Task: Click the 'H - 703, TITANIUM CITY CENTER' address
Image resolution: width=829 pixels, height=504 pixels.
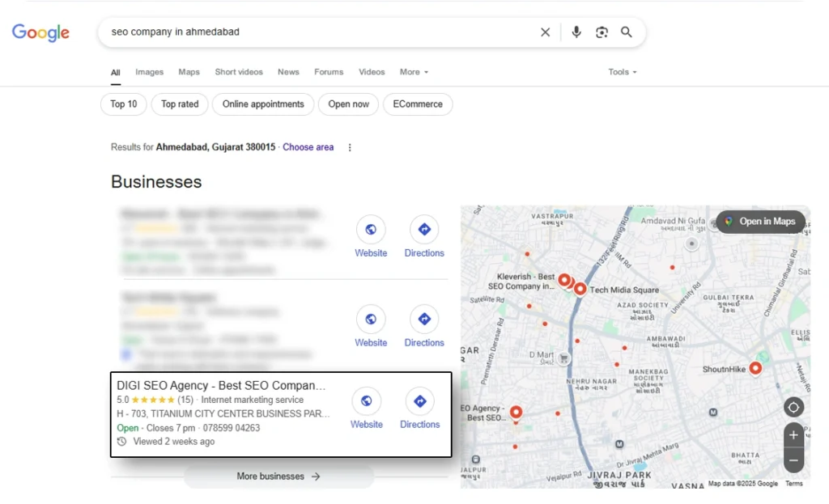Action: click(223, 413)
